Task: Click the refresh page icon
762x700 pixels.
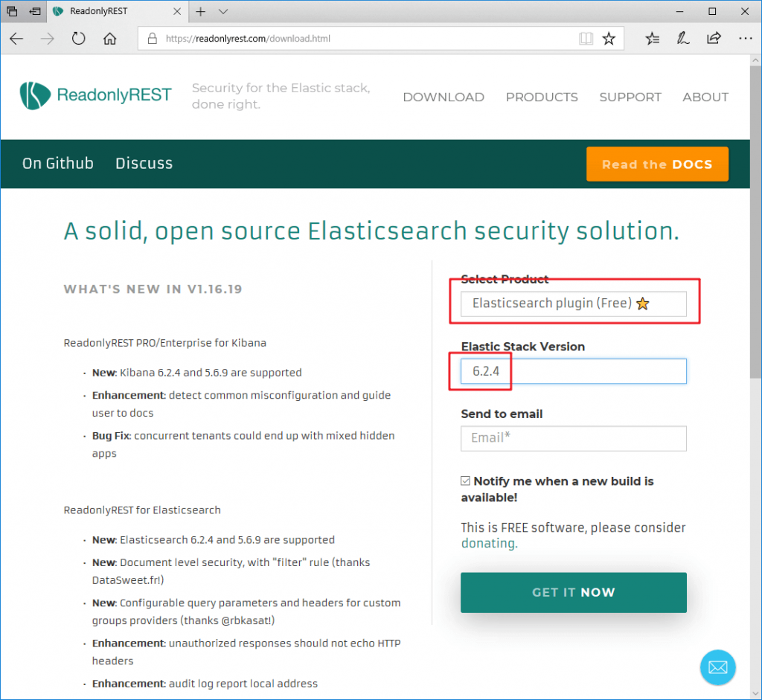Action: (78, 39)
